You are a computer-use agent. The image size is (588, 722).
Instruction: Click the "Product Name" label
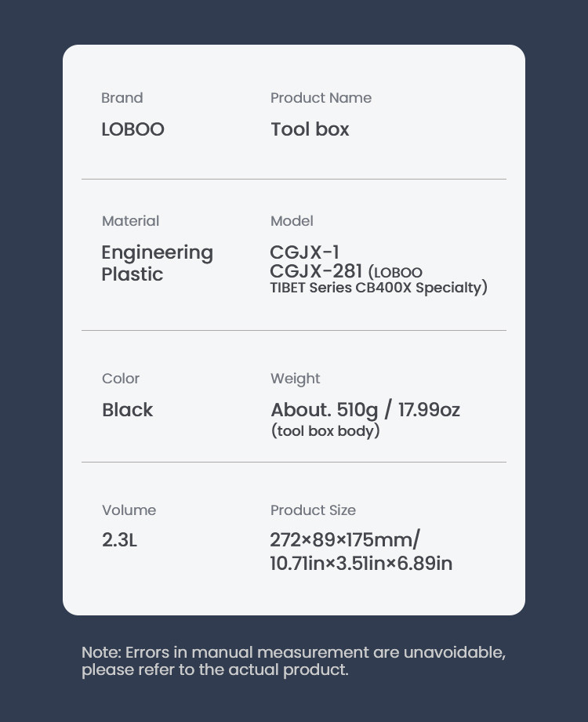tap(321, 98)
